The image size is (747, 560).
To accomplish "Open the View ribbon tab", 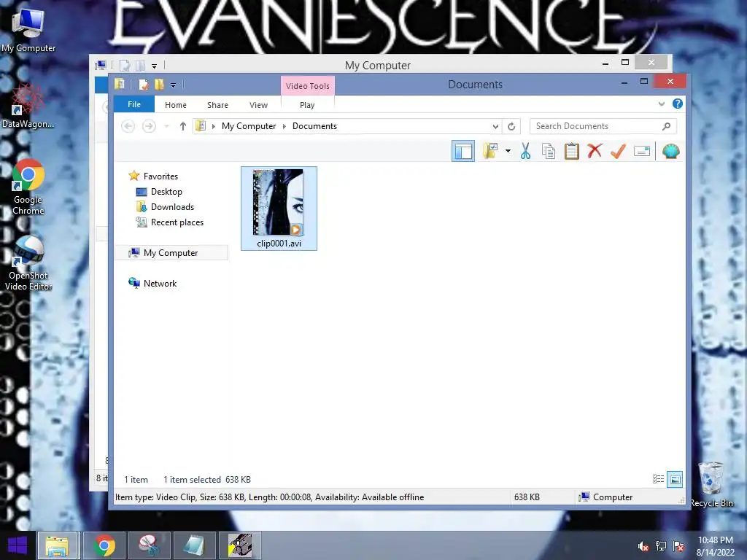I will tap(258, 105).
